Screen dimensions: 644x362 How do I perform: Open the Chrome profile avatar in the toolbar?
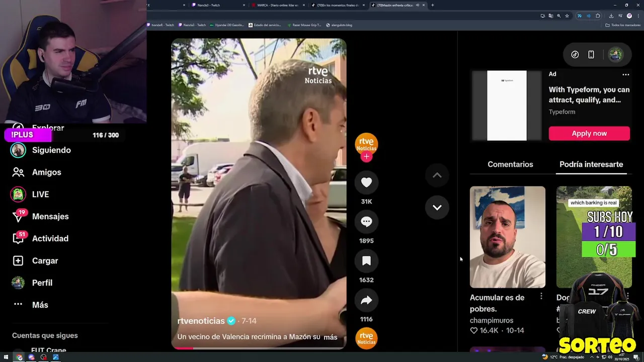629,16
